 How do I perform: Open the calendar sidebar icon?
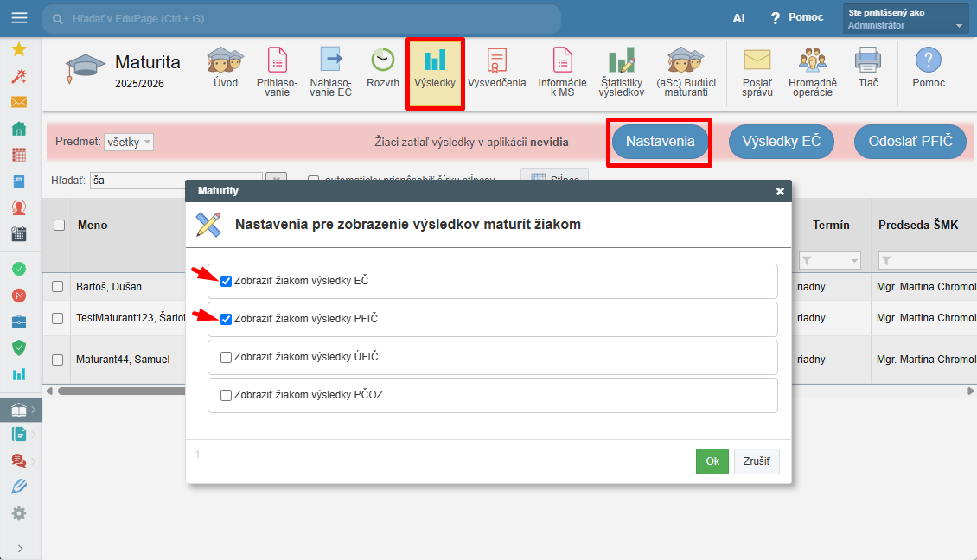coord(19,233)
